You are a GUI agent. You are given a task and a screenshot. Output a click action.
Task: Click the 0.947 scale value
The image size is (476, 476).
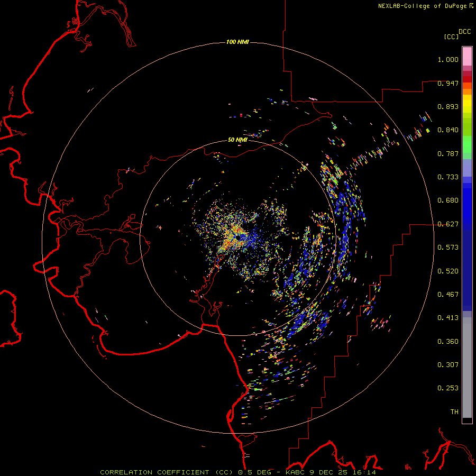tap(448, 83)
